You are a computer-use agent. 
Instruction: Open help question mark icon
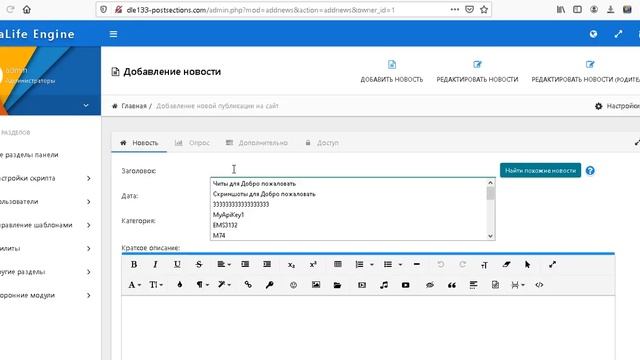(590, 171)
